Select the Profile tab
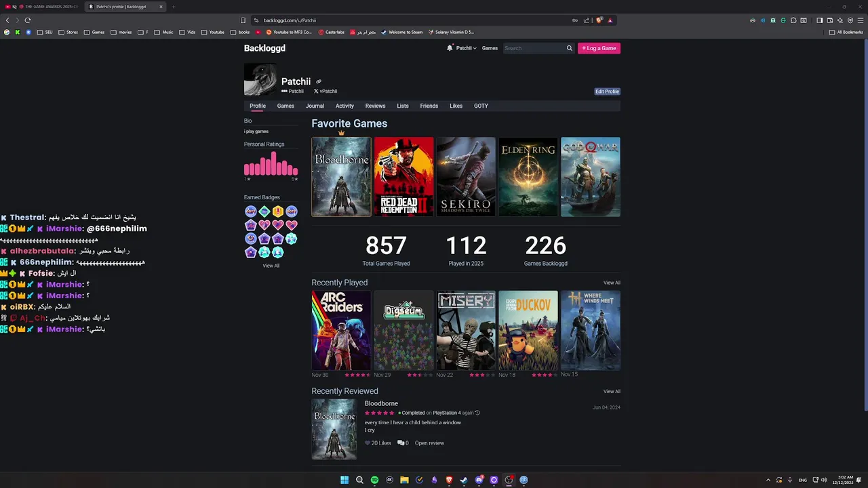Viewport: 868px width, 488px height. (x=258, y=106)
